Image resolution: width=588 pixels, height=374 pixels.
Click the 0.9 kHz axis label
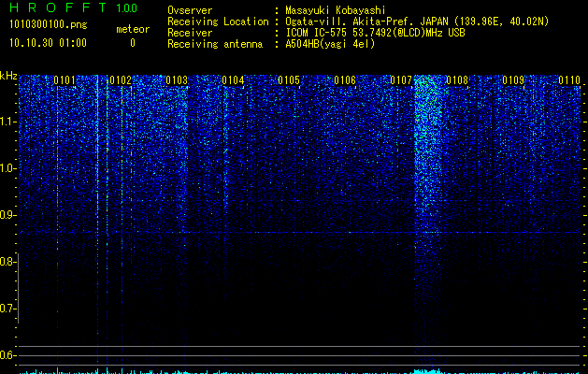[x=7, y=215]
